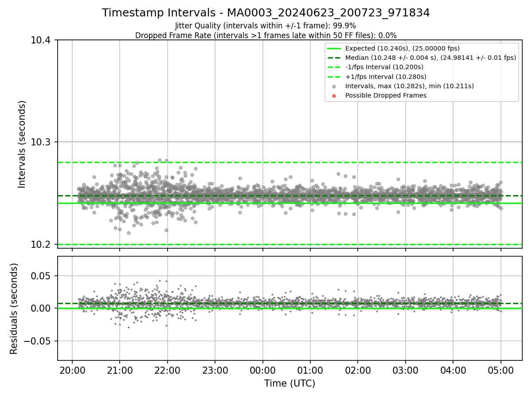Click the plot title "Timestamp Intervals - MA0003_20240623_200723_971834"
The height and width of the screenshot is (399, 532).
point(266,13)
